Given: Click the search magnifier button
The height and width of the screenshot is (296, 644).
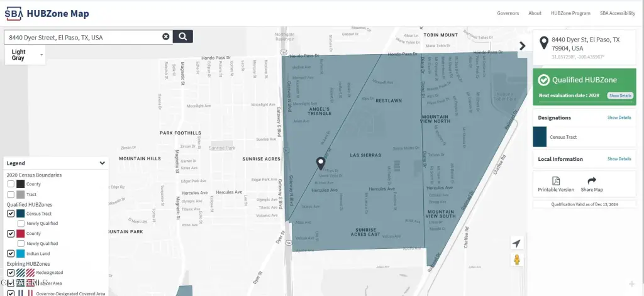Looking at the screenshot, I should [182, 36].
